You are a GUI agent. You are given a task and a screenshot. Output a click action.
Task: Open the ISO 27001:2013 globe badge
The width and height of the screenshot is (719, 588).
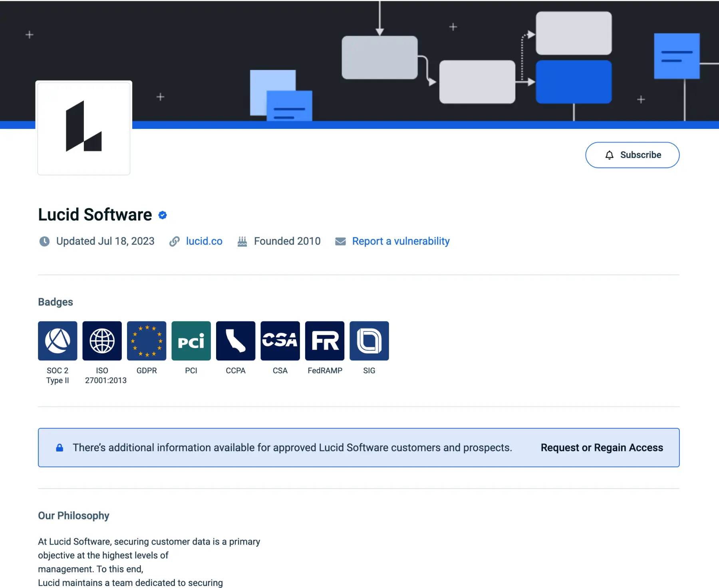102,341
